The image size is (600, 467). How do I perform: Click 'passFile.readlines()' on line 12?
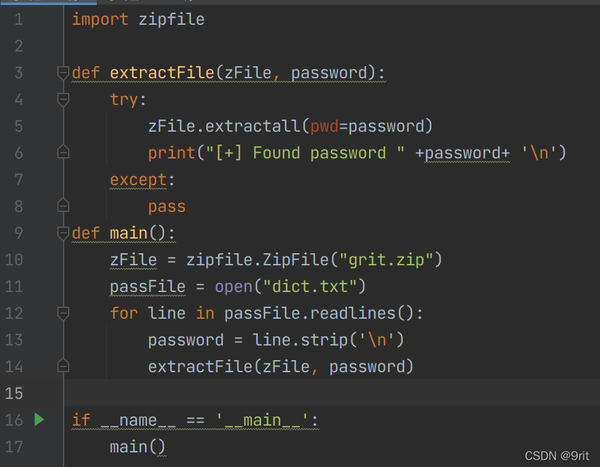pyautogui.click(x=319, y=314)
